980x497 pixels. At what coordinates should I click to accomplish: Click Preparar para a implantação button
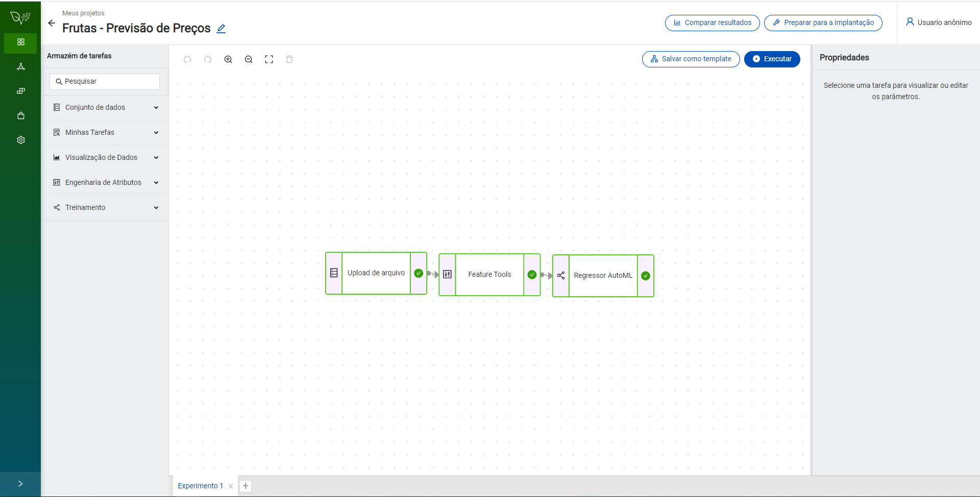click(823, 23)
